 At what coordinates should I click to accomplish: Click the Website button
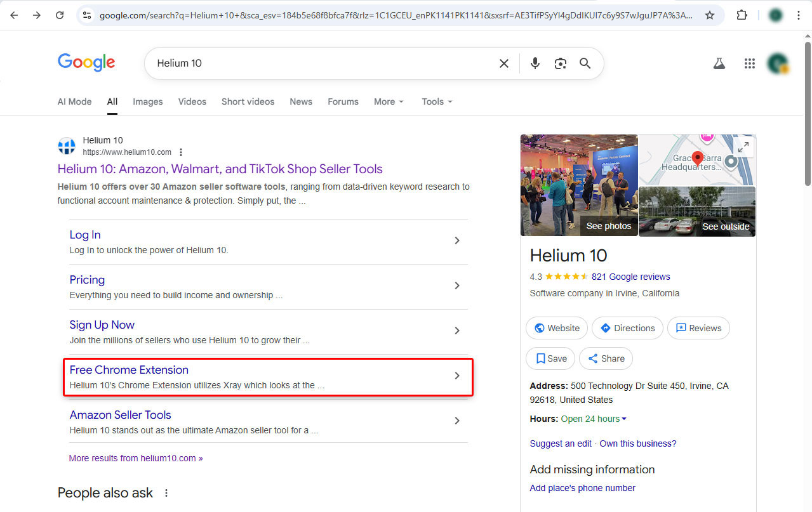[x=557, y=328]
